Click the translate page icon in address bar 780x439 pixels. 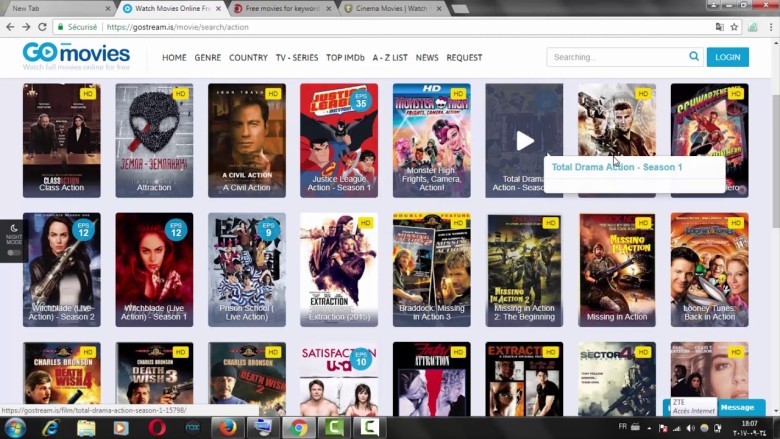coord(719,27)
